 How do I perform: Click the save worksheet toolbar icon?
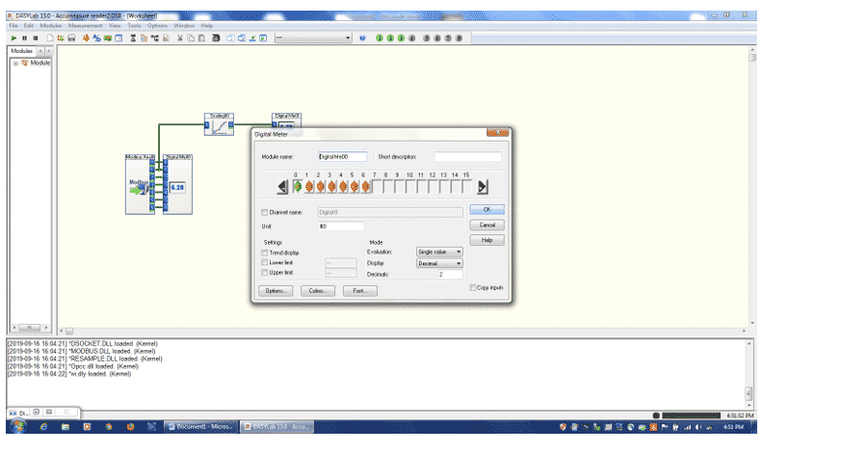[71, 38]
